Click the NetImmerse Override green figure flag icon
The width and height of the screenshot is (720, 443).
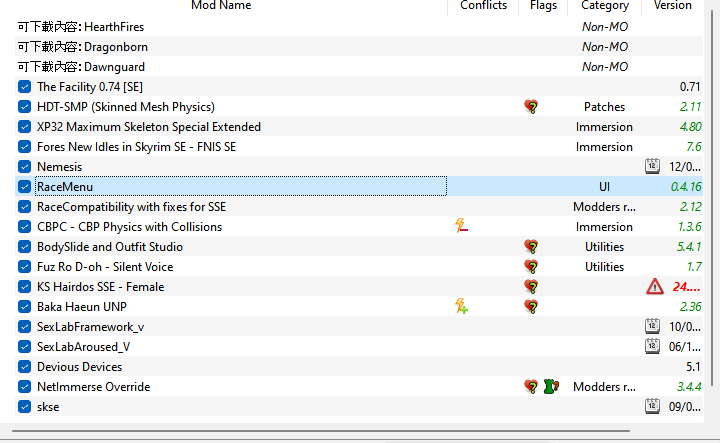click(551, 387)
